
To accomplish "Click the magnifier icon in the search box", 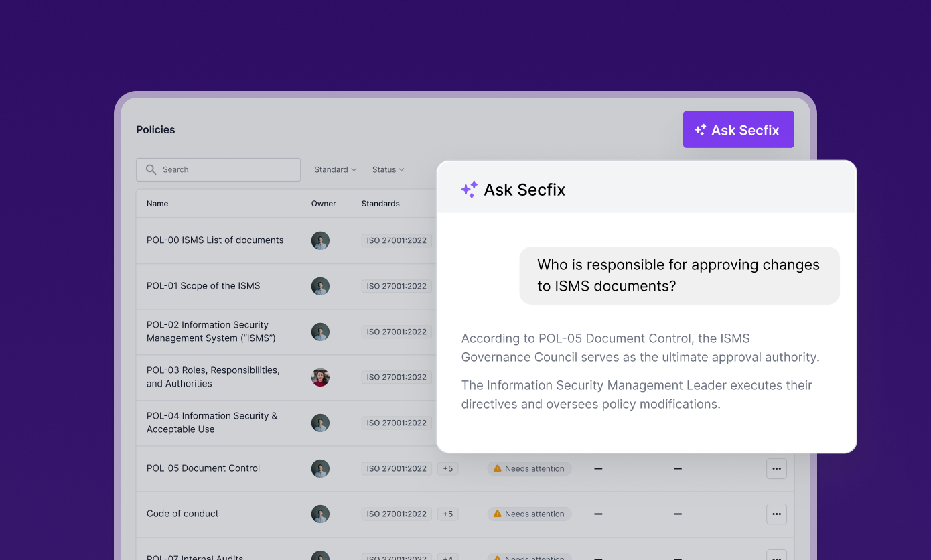I will [x=151, y=169].
